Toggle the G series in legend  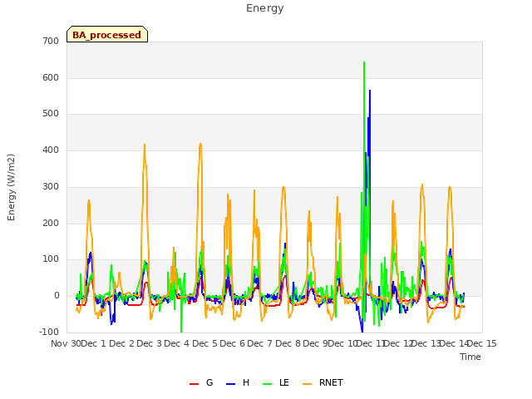pyautogui.click(x=201, y=383)
